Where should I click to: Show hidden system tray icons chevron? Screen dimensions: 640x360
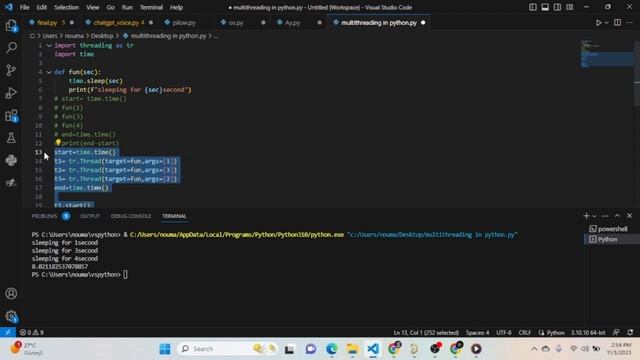tap(534, 349)
